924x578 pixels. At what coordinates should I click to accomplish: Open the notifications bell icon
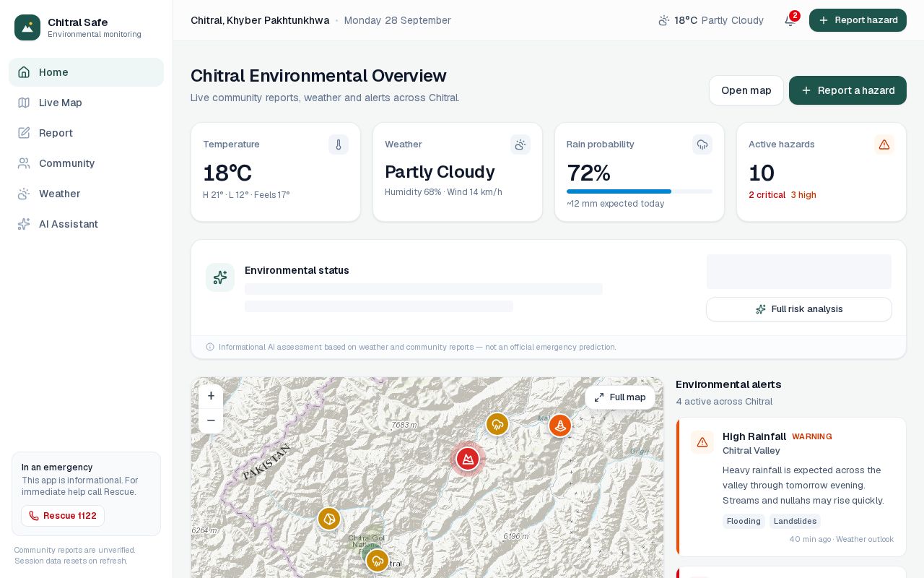point(790,20)
